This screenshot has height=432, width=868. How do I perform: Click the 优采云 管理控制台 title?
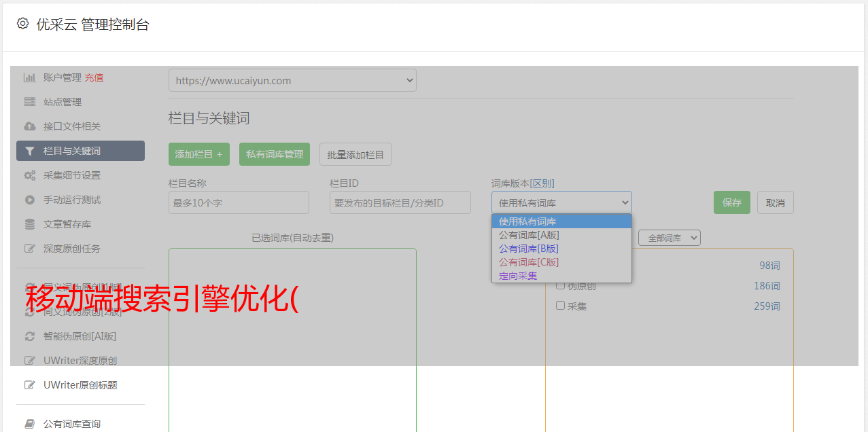[x=92, y=24]
